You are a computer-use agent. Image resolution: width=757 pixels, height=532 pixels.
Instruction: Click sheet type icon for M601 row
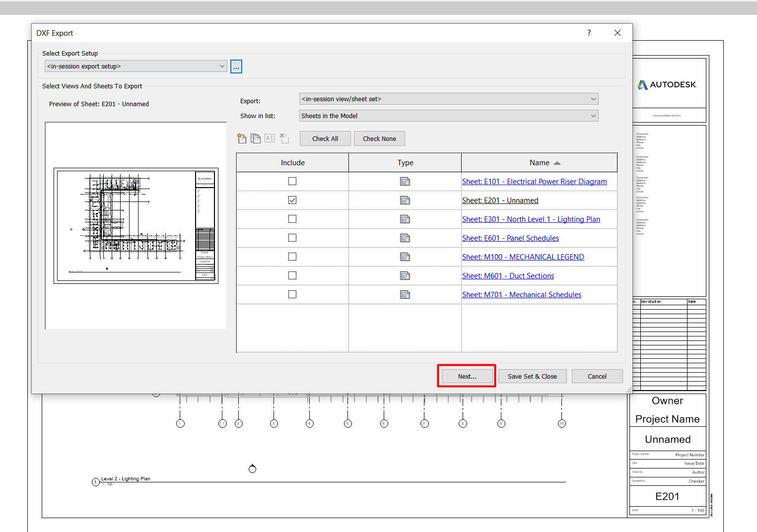point(405,276)
